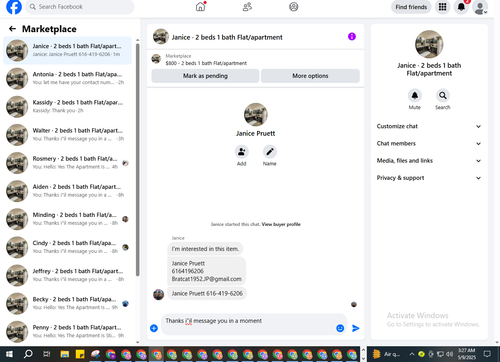Viewport: 500px width, 362px height.
Task: Click More options button
Action: (310, 76)
